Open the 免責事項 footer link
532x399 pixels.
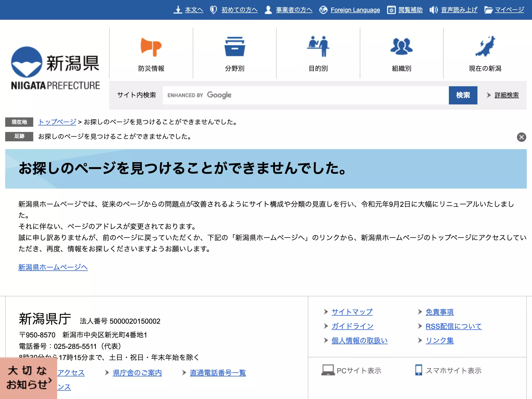(440, 312)
